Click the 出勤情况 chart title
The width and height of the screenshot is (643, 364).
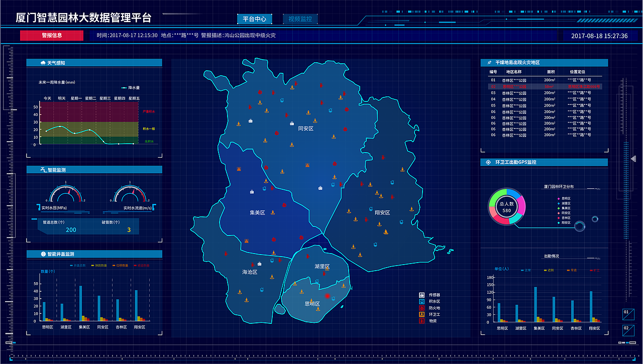551,256
